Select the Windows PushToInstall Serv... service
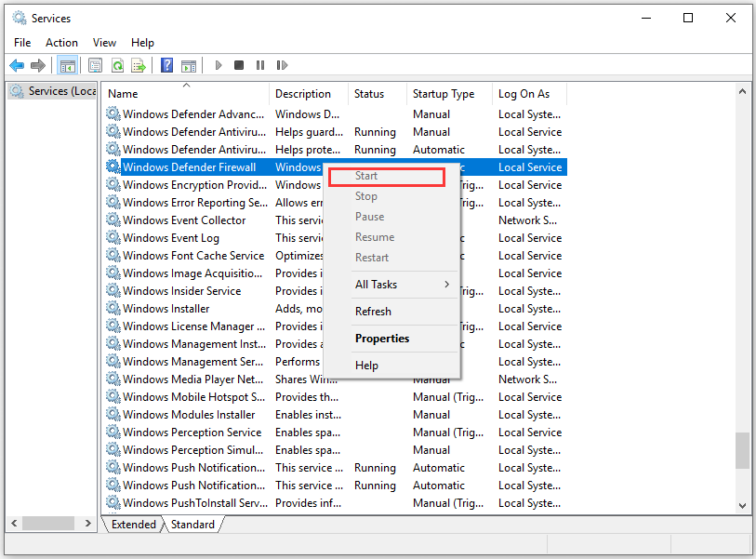This screenshot has height=559, width=756. tap(194, 503)
